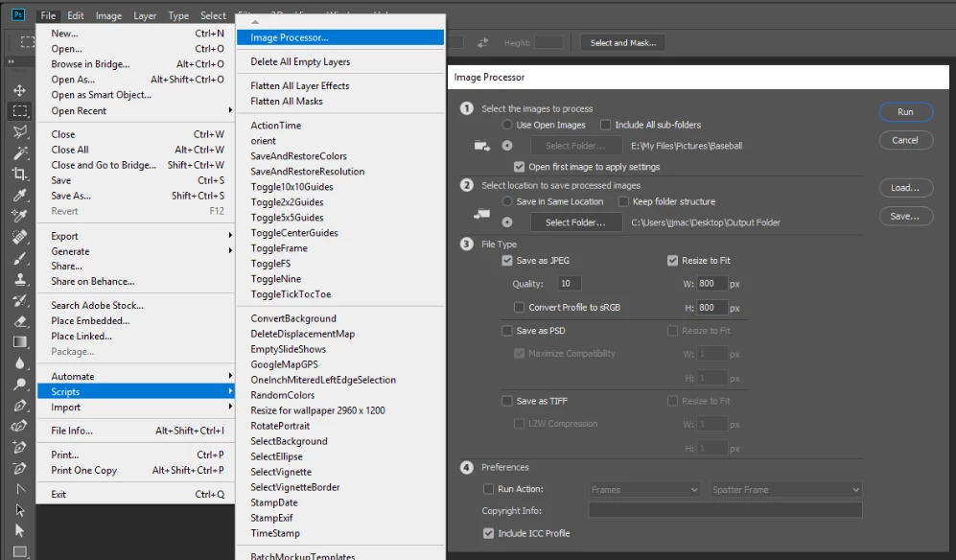
Task: Click Cancel in Image Processor
Action: [905, 140]
